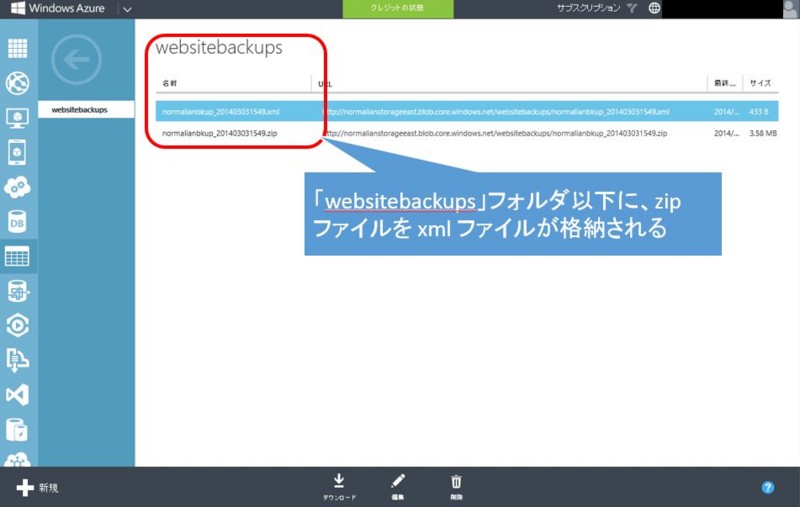Click the URL of the xml blob
Viewport: 800px width, 507px height.
click(x=494, y=112)
